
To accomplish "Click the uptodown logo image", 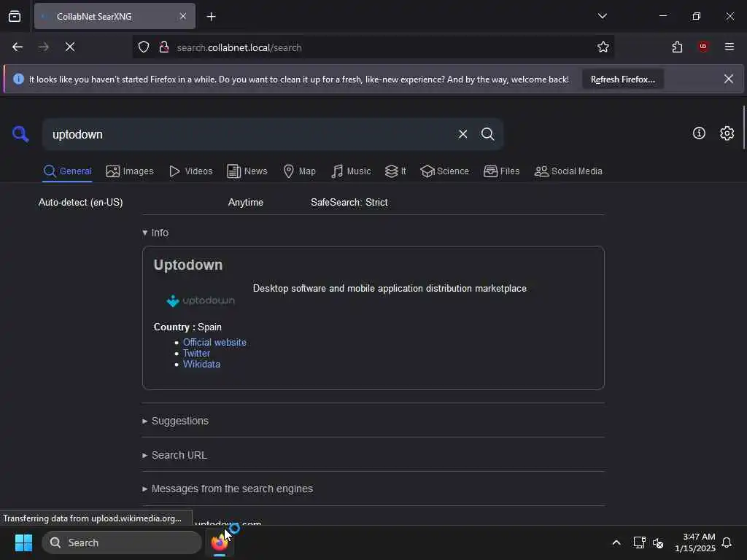I will point(201,300).
